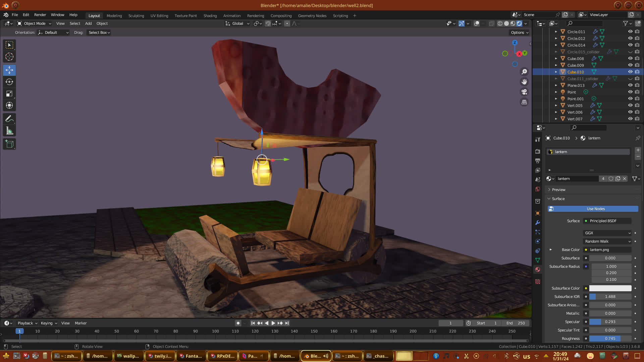This screenshot has width=644, height=362.
Task: Expand the Preview panel
Action: point(558,190)
